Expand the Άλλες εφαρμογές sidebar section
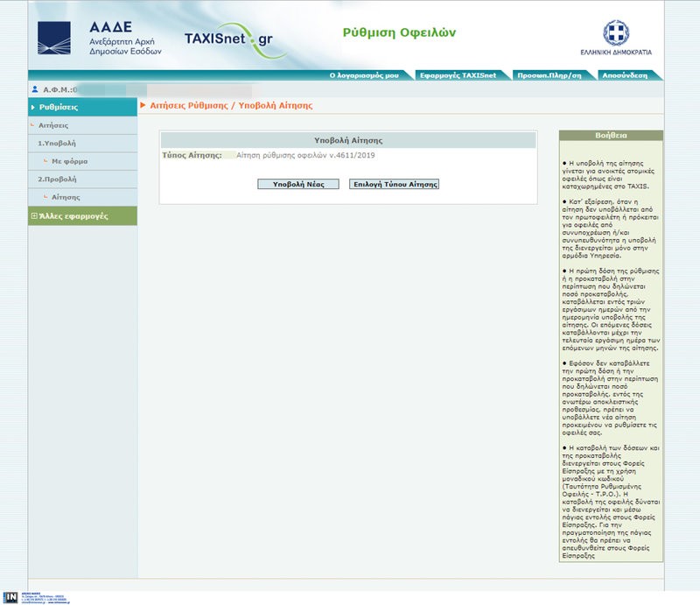The width and height of the screenshot is (700, 605). 73,215
